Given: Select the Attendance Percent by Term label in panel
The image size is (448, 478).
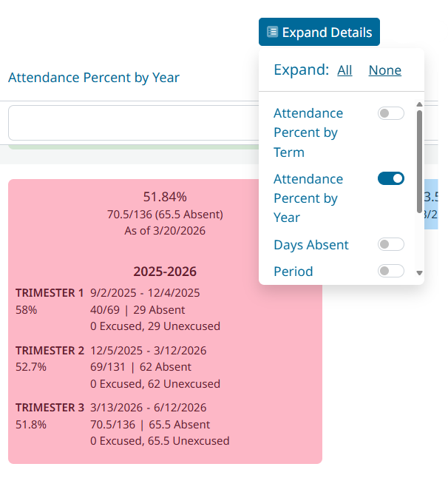Looking at the screenshot, I should coord(308,132).
